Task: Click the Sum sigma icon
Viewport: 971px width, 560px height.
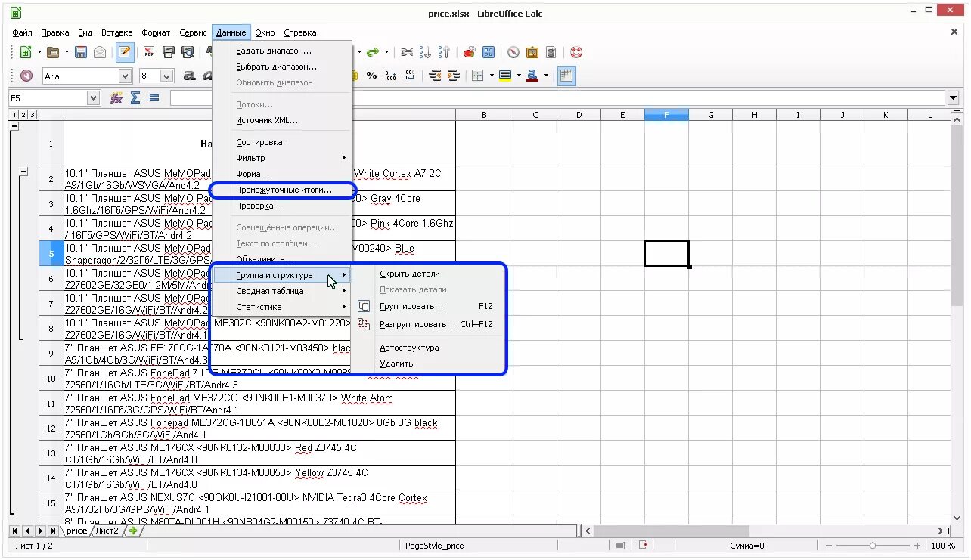Action: [135, 97]
